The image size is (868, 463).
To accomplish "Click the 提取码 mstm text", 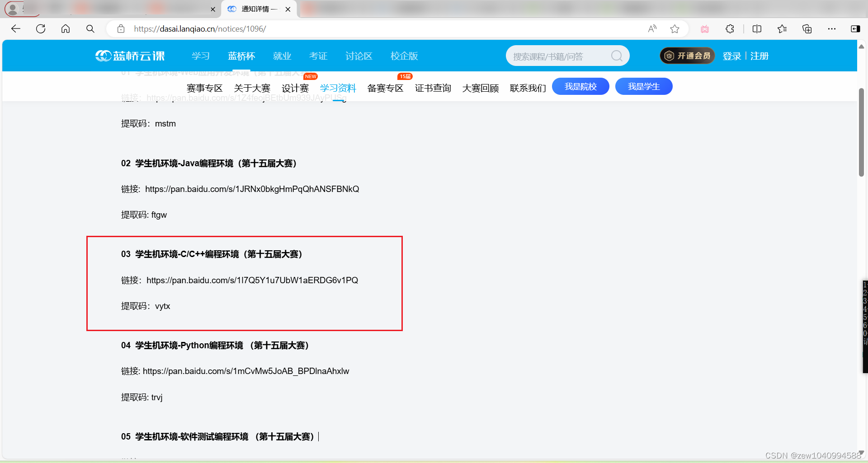I will (x=148, y=124).
